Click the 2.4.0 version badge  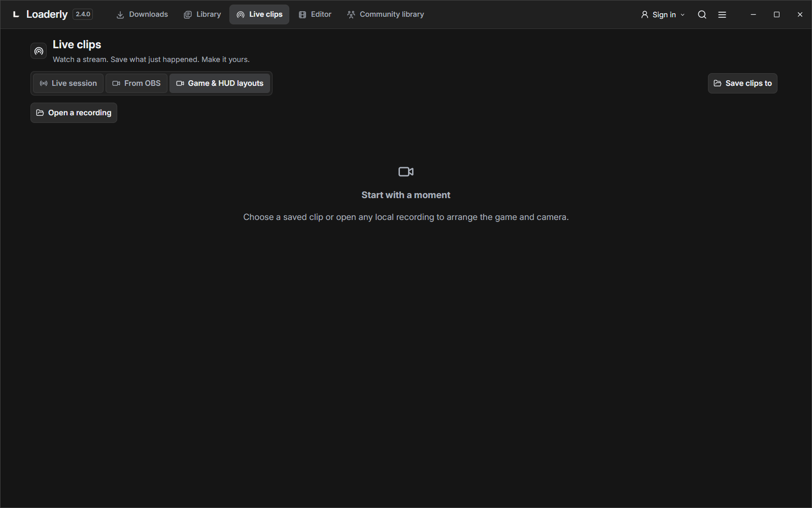click(x=83, y=14)
